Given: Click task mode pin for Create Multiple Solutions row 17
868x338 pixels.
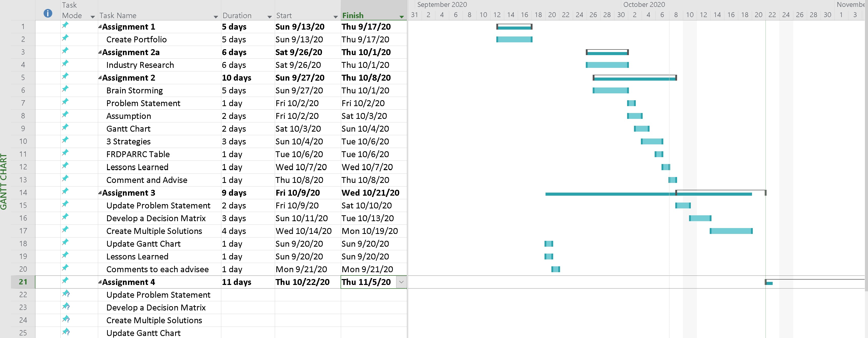Looking at the screenshot, I should tap(65, 229).
